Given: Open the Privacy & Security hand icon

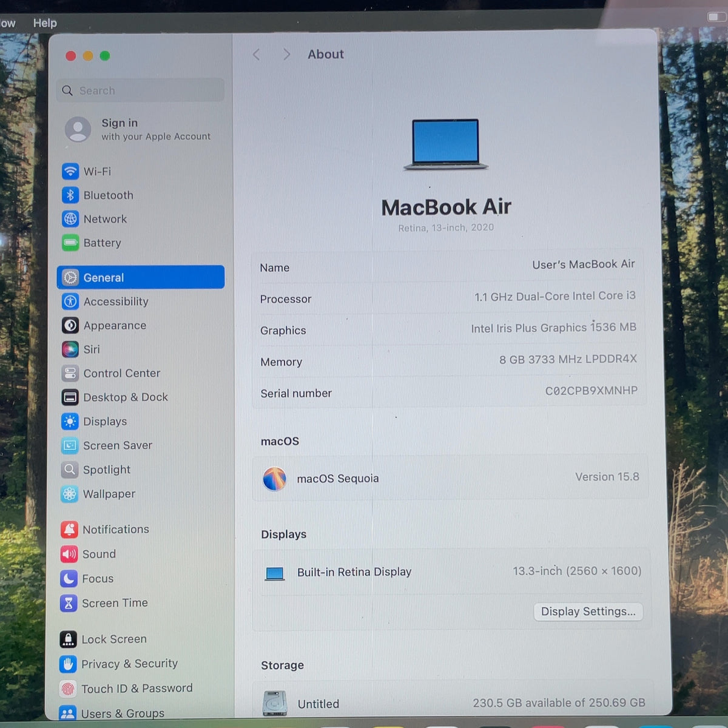Looking at the screenshot, I should tap(68, 664).
